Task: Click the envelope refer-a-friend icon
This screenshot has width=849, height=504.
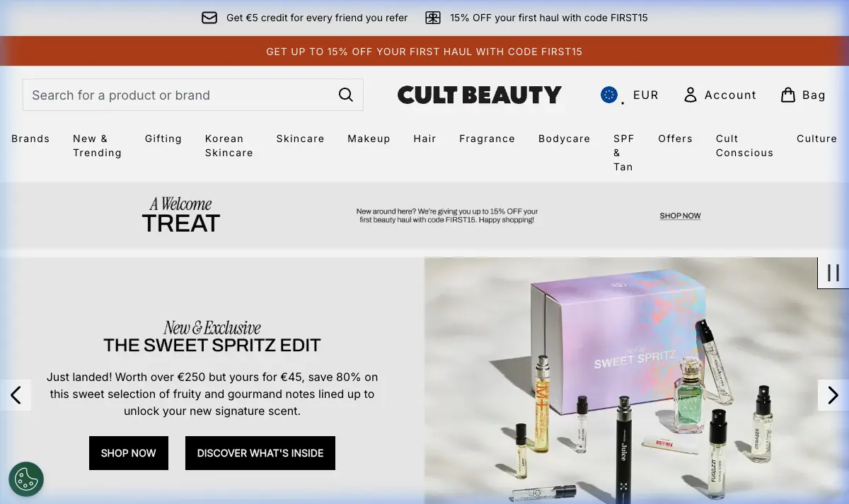Action: pos(209,18)
